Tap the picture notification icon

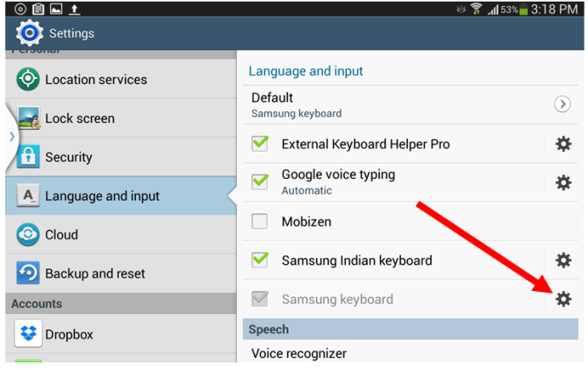tap(56, 9)
